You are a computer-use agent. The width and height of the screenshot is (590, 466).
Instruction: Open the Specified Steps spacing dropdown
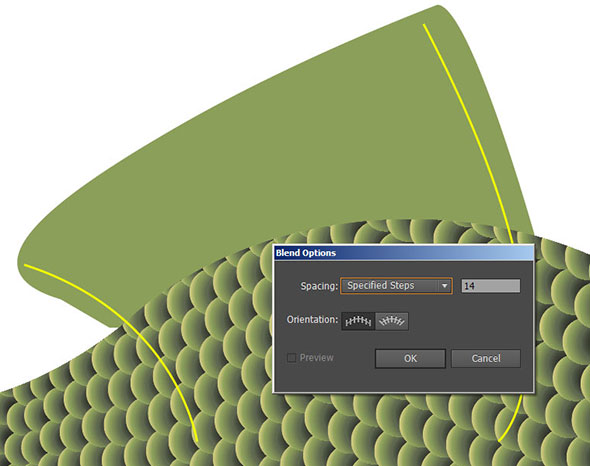pyautogui.click(x=396, y=286)
